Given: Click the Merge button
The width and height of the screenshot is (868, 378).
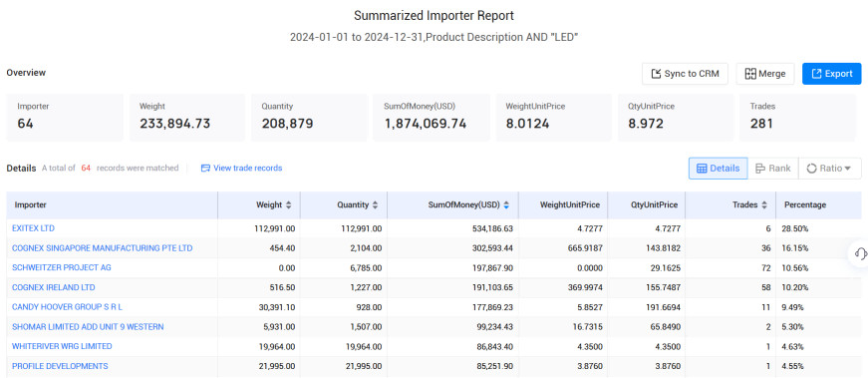Looking at the screenshot, I should [765, 74].
